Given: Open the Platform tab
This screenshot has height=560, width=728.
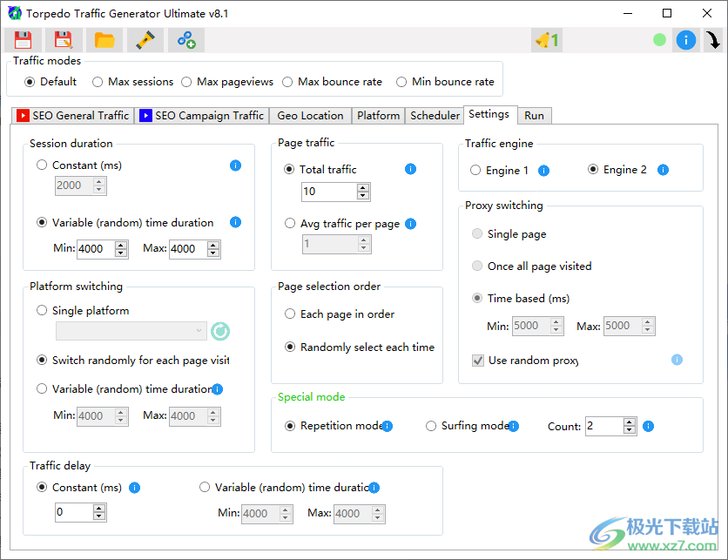Looking at the screenshot, I should point(379,116).
